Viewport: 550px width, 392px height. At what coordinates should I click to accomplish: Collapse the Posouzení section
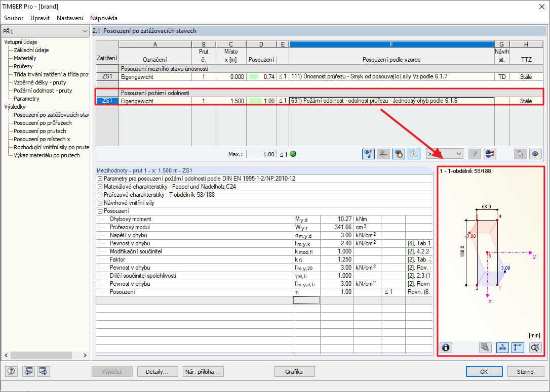point(100,211)
